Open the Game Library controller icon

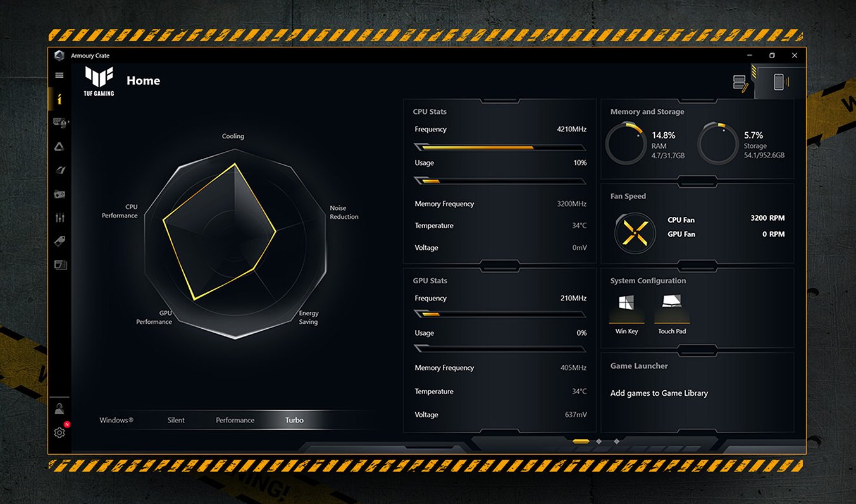click(59, 194)
